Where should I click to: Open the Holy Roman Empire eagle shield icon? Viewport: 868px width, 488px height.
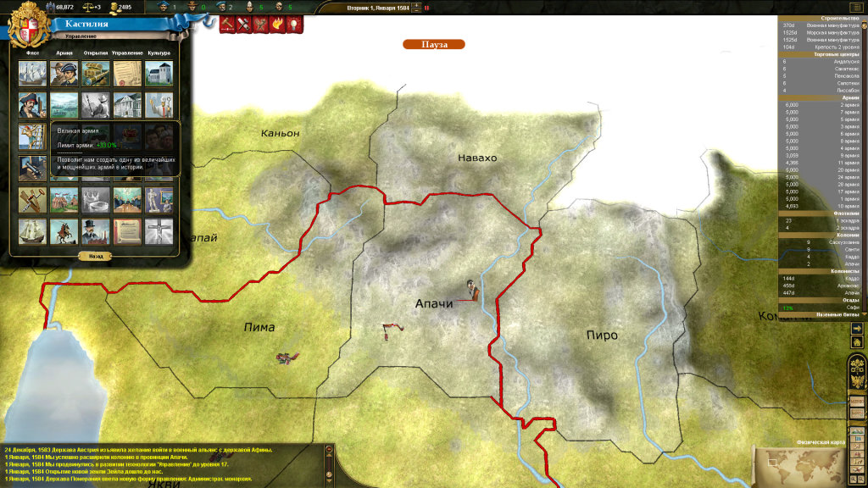point(856,383)
